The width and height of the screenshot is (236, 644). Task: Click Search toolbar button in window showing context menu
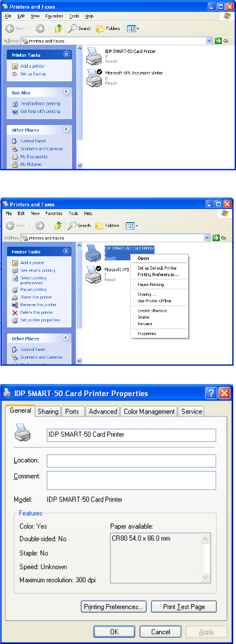pyautogui.click(x=79, y=225)
